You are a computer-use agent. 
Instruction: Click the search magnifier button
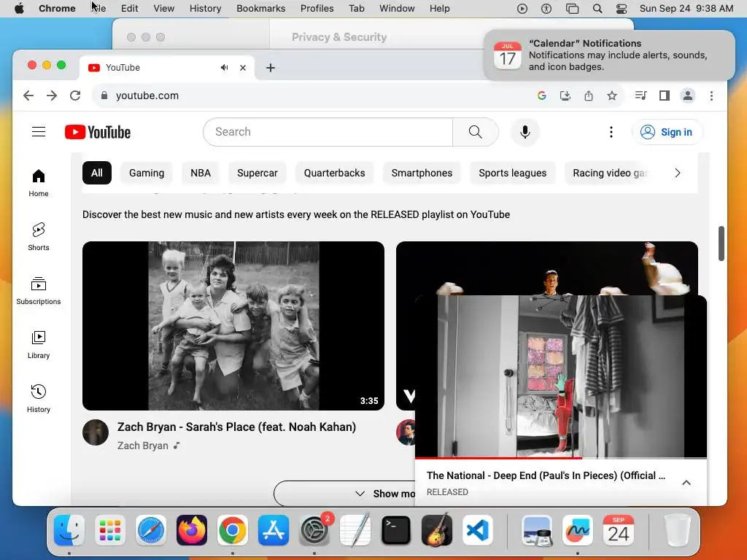click(475, 132)
